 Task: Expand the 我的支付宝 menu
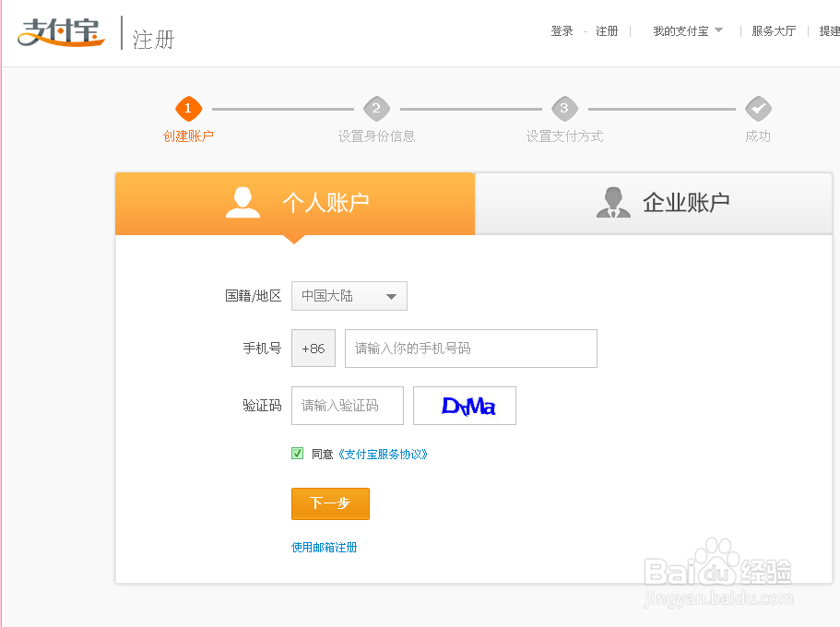[x=688, y=31]
